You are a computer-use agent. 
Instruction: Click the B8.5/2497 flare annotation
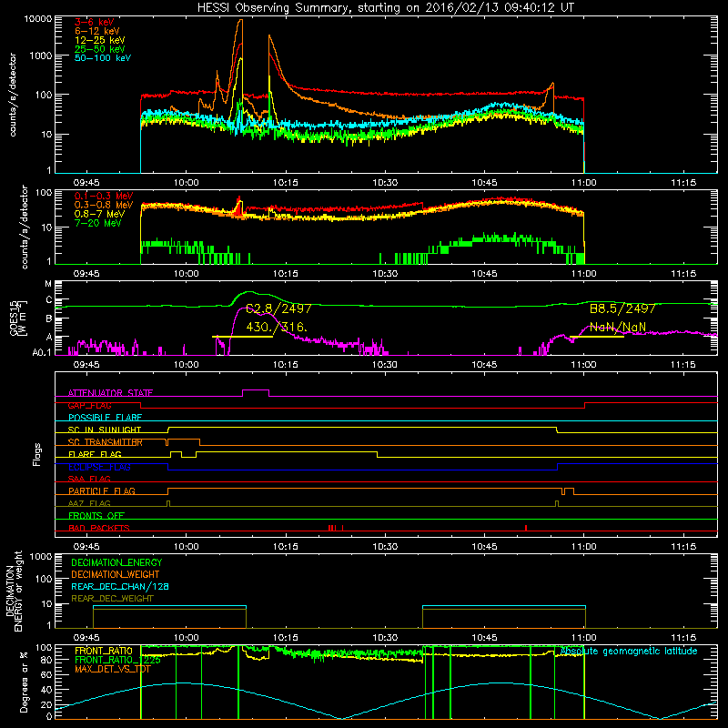(x=622, y=308)
